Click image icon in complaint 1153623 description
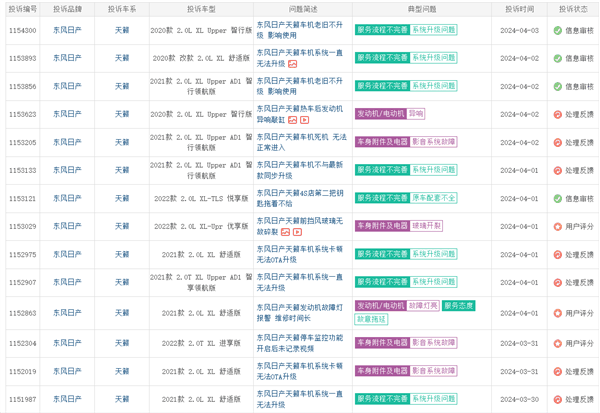The height and width of the screenshot is (413, 600). tap(292, 120)
